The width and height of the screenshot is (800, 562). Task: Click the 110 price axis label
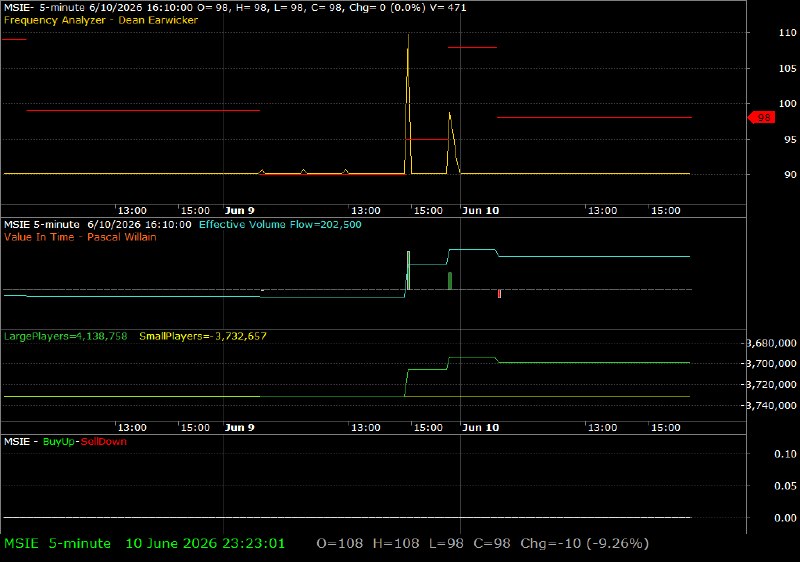click(x=787, y=33)
